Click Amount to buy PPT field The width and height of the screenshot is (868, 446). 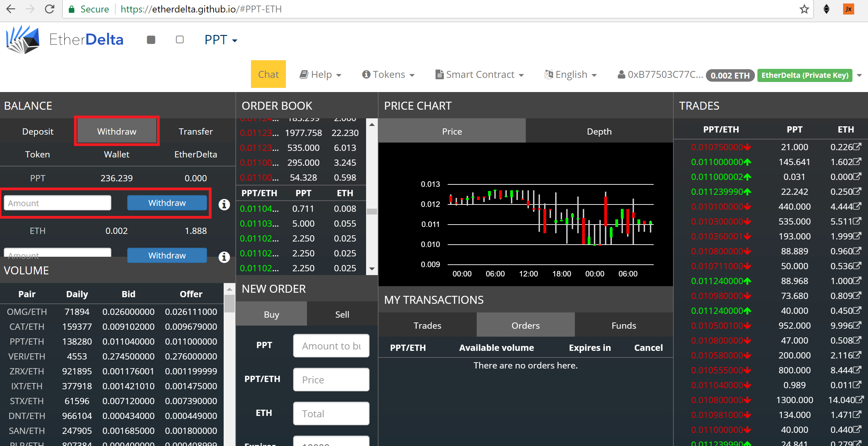pos(331,346)
